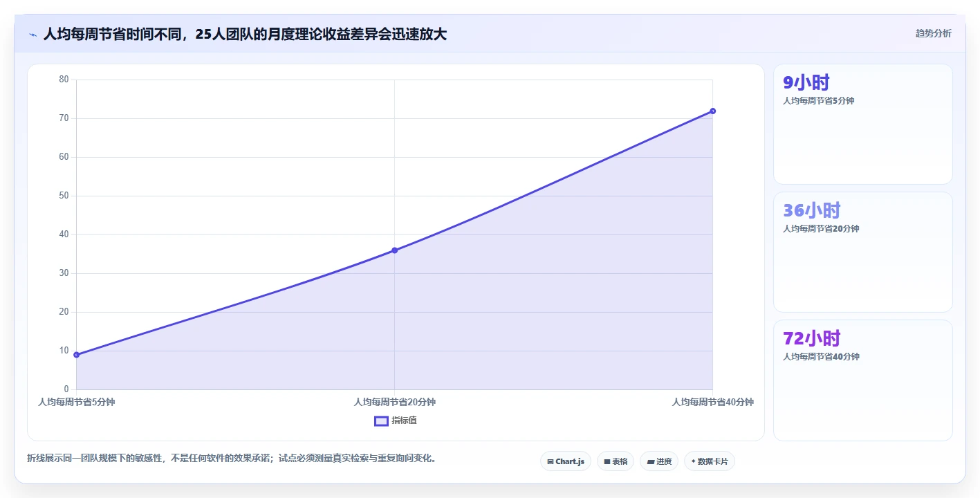Click the footnote starting 折线展示同一团队规模

pyautogui.click(x=232, y=458)
